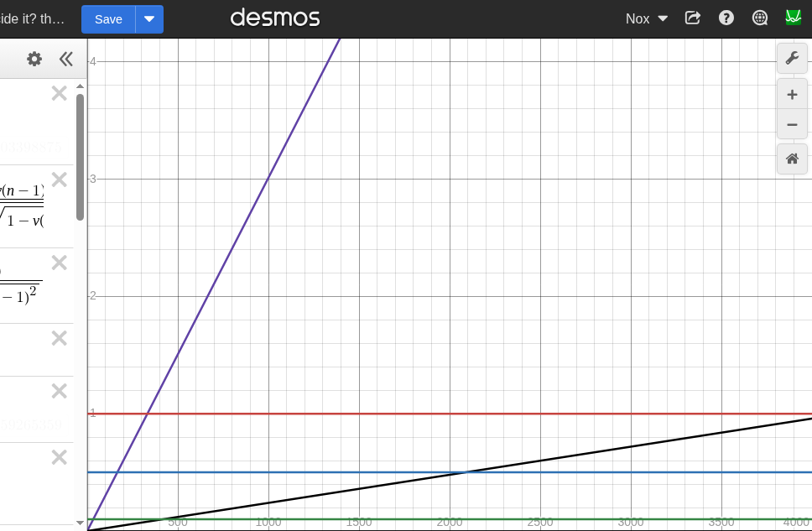This screenshot has width=812, height=531.
Task: Click the expression list scroll-down arrow
Action: point(80,523)
